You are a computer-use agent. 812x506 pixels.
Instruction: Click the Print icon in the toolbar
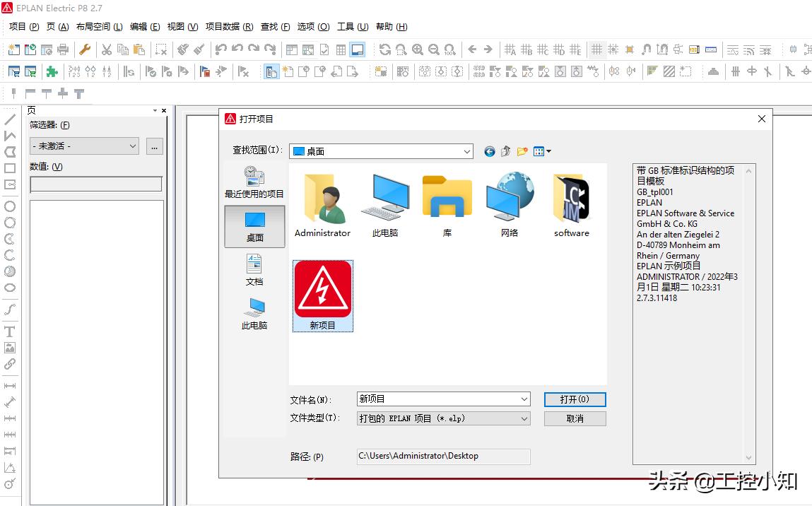(x=63, y=49)
